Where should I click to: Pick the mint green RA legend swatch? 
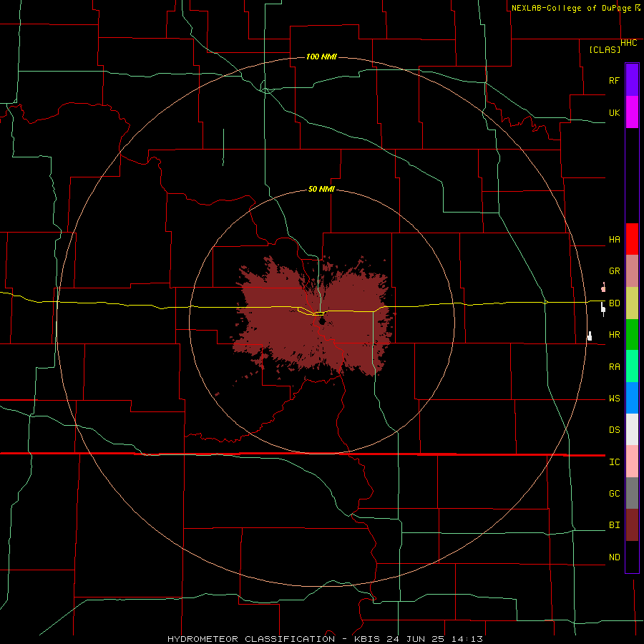632,366
